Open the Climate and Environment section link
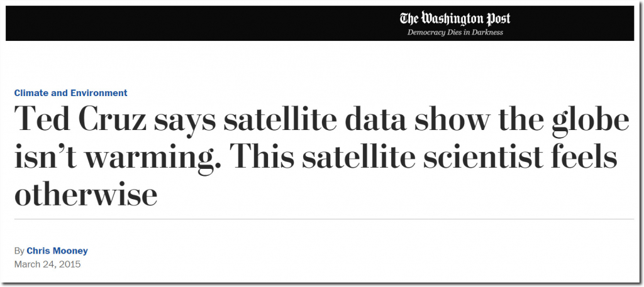 click(x=70, y=93)
